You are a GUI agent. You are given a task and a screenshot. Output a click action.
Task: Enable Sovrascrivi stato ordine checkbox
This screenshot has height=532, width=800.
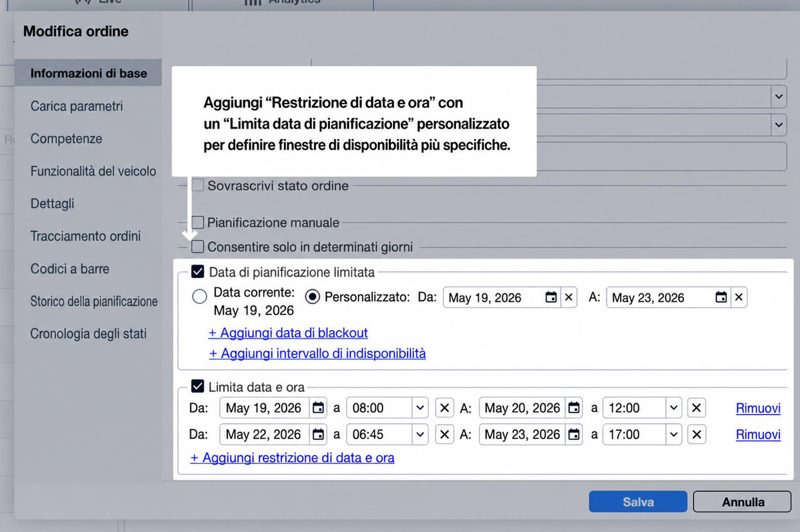pos(198,185)
